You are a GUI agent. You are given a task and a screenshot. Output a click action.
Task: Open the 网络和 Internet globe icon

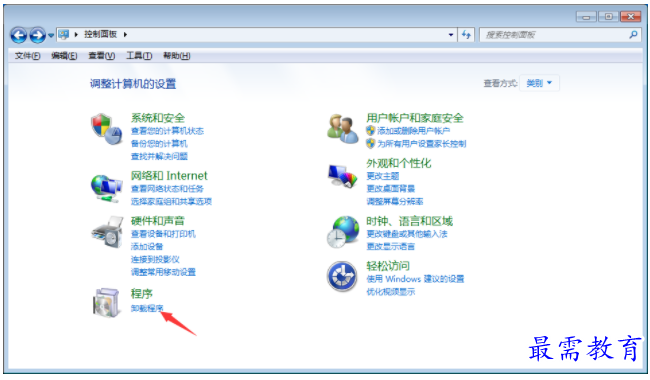(107, 189)
